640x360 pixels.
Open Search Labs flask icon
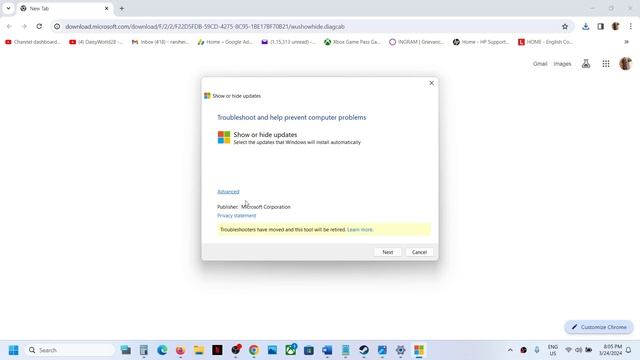click(x=586, y=64)
